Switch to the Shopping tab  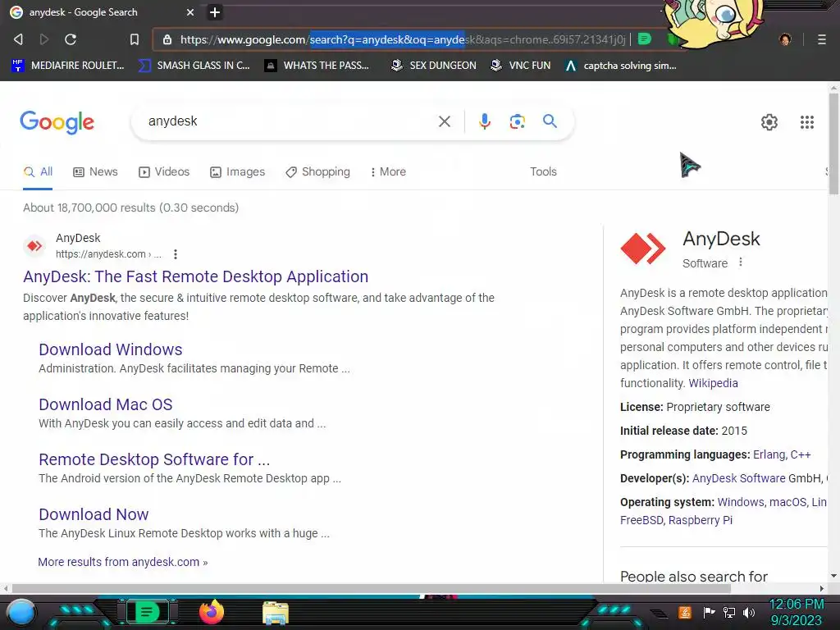(317, 171)
